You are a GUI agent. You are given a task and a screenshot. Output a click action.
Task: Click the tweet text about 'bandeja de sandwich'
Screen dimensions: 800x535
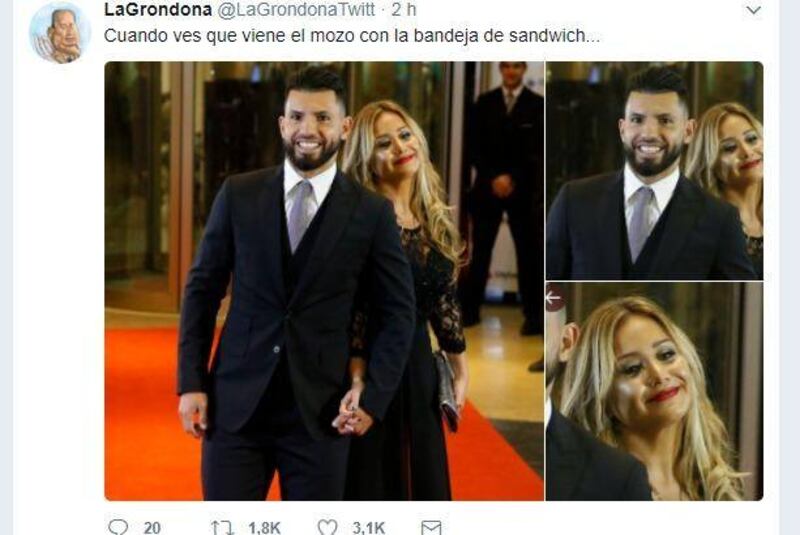(352, 36)
